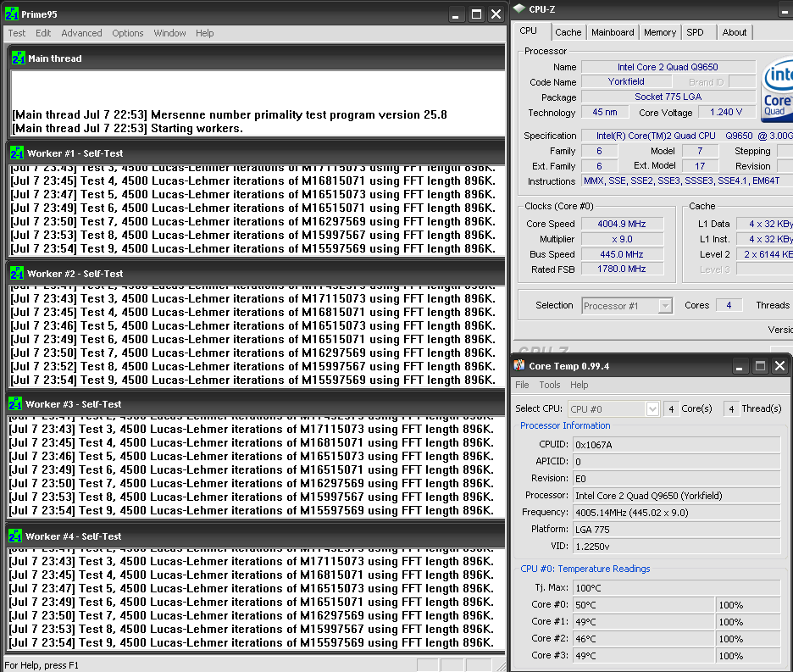Click the Worker #2 Self-Test window icon
The height and width of the screenshot is (672, 793).
[17, 273]
